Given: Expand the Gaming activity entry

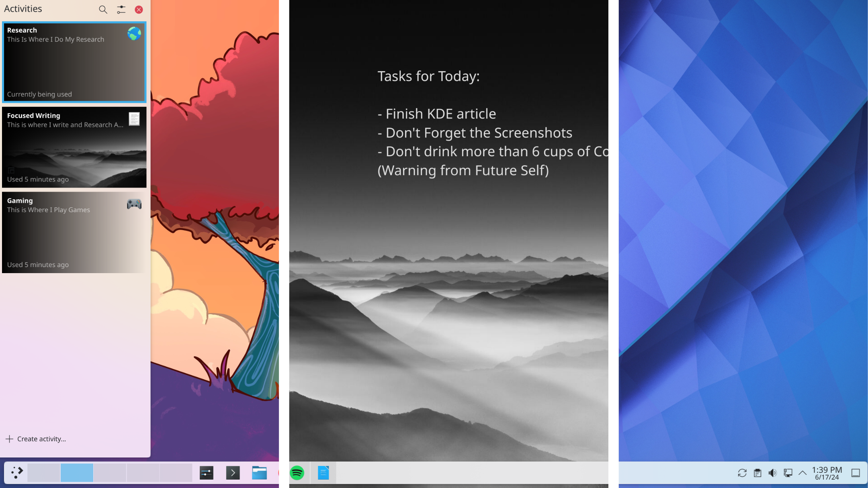Looking at the screenshot, I should click(x=74, y=233).
